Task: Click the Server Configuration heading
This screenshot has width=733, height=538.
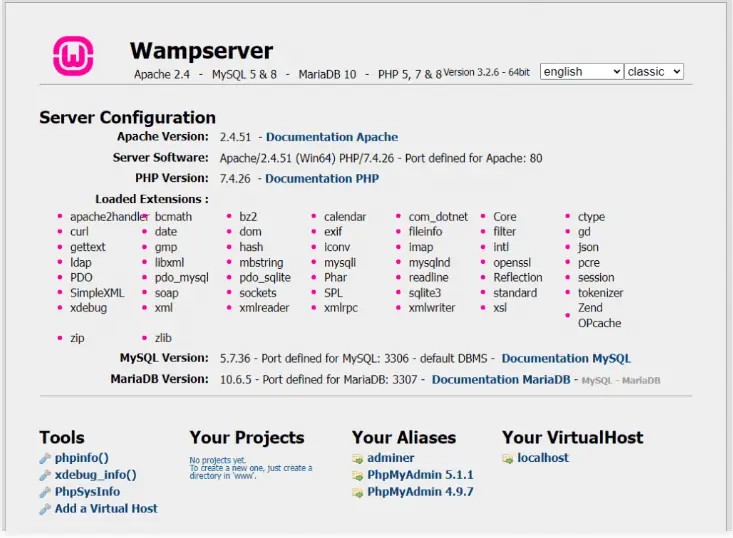Action: [128, 117]
